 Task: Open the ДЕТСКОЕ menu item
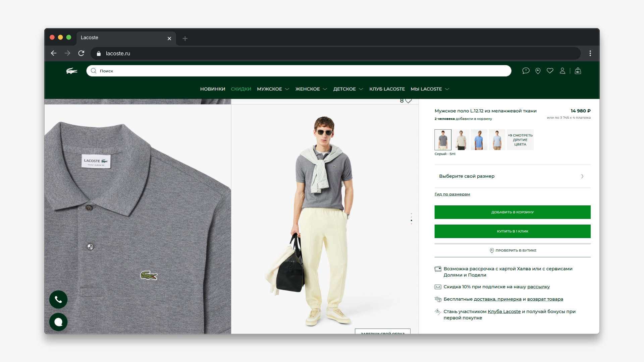click(344, 89)
